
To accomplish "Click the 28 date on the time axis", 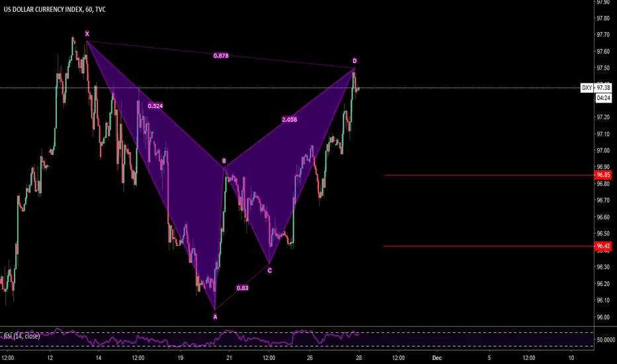I will 359,358.
